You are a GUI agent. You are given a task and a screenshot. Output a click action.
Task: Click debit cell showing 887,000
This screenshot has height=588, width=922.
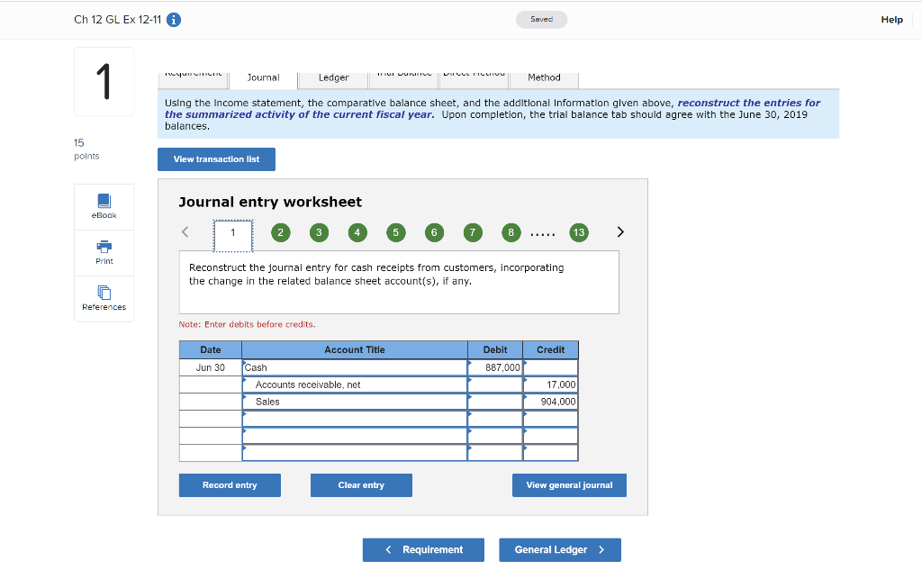click(495, 367)
